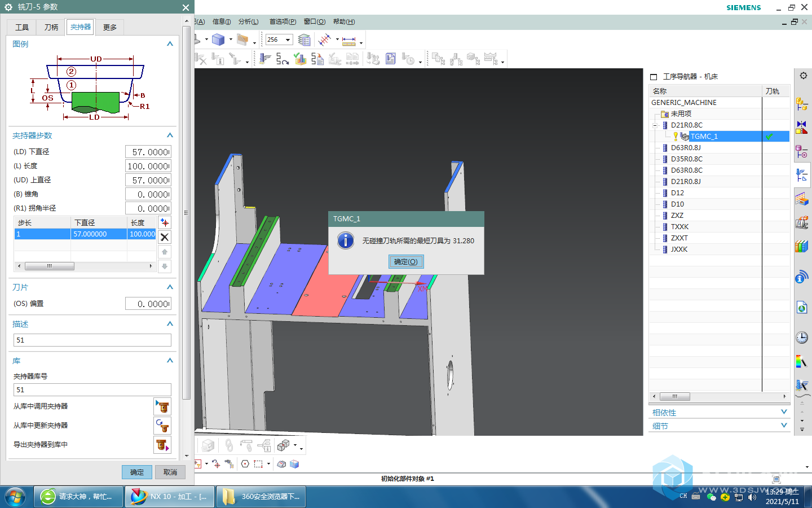This screenshot has height=508, width=812.
Task: Collapse the 夹持器步数 section
Action: (x=170, y=135)
